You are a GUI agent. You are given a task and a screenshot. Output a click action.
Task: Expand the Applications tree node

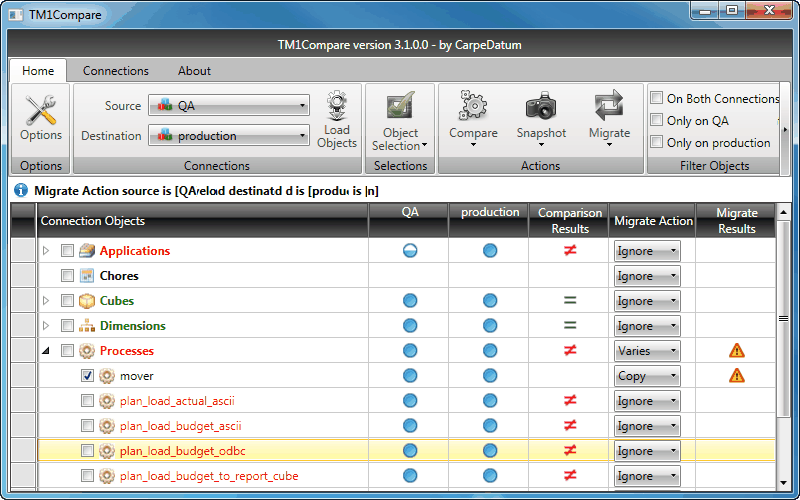(x=46, y=251)
